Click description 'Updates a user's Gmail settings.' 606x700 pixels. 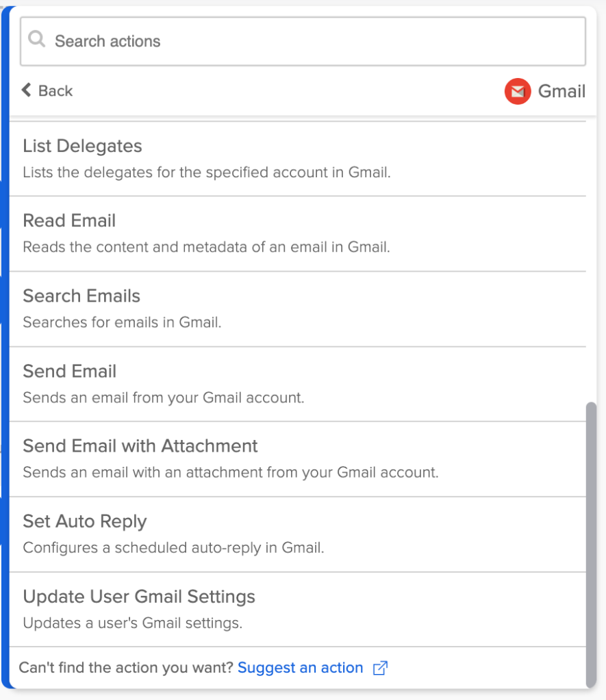pos(133,623)
